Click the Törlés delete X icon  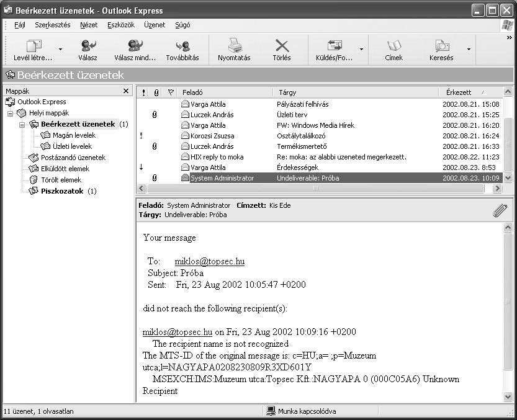pyautogui.click(x=282, y=46)
